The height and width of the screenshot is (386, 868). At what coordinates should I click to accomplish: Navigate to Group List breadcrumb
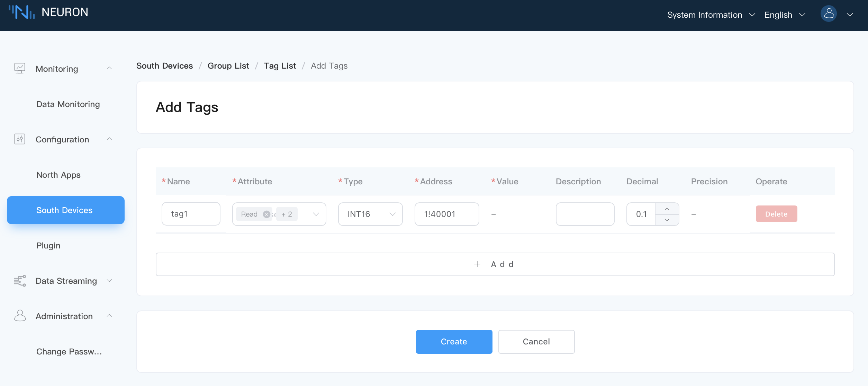click(228, 66)
